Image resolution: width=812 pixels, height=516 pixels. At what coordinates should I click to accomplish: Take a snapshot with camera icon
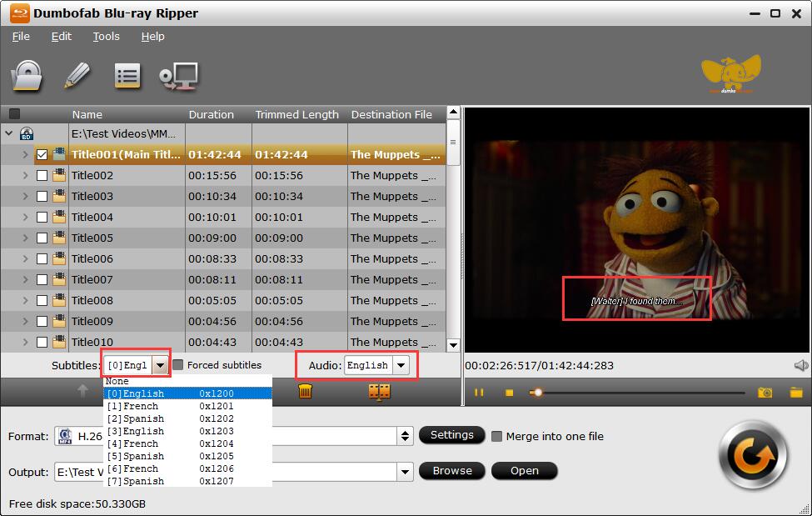click(765, 393)
